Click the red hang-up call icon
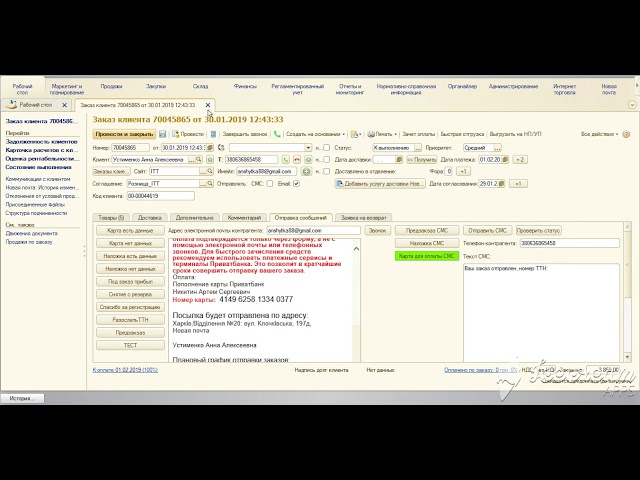The height and width of the screenshot is (480, 640). pyautogui.click(x=297, y=160)
